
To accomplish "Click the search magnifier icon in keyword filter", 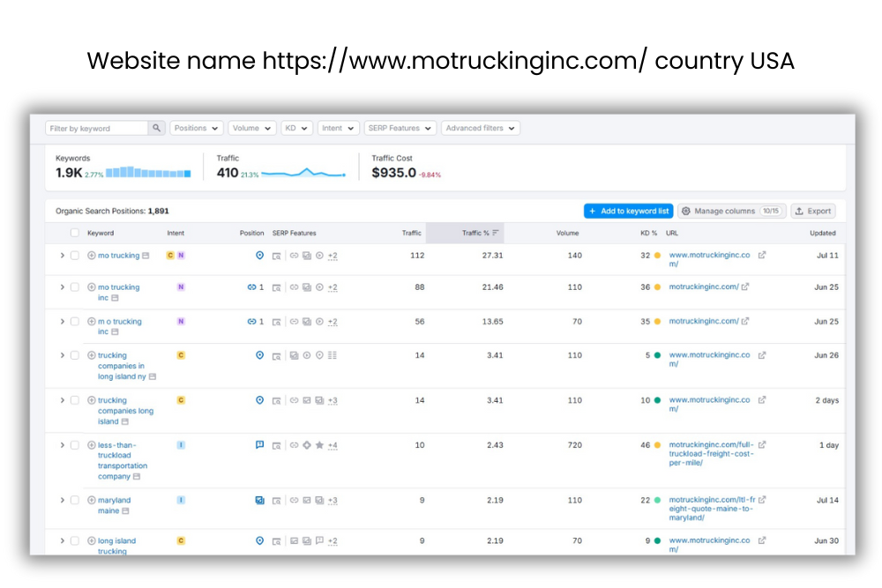I will tap(157, 128).
